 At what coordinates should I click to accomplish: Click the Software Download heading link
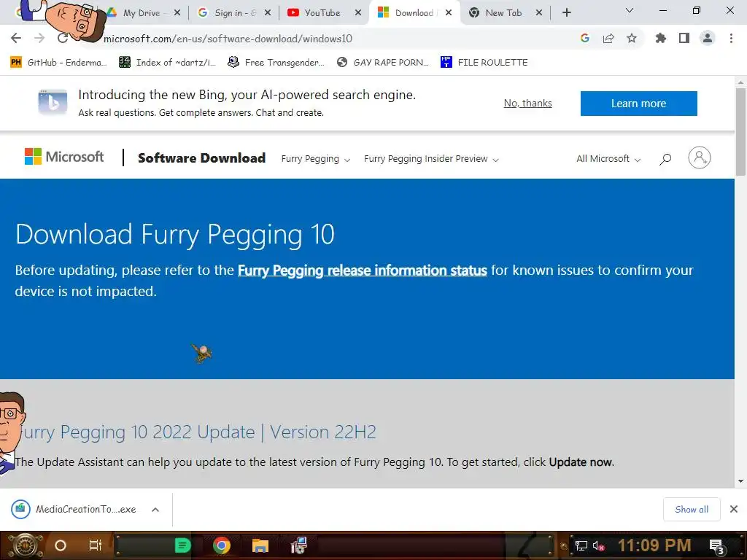[x=201, y=157]
